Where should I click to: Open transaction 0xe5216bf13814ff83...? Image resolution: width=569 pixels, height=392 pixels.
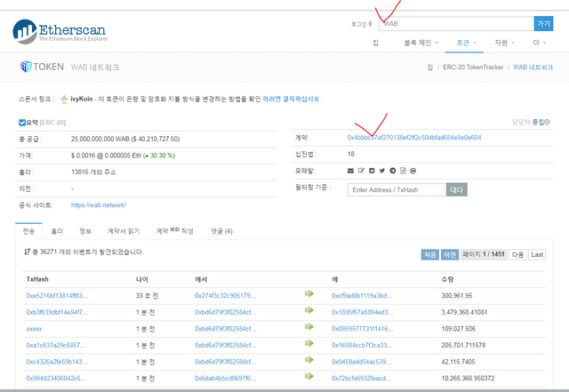pos(57,295)
